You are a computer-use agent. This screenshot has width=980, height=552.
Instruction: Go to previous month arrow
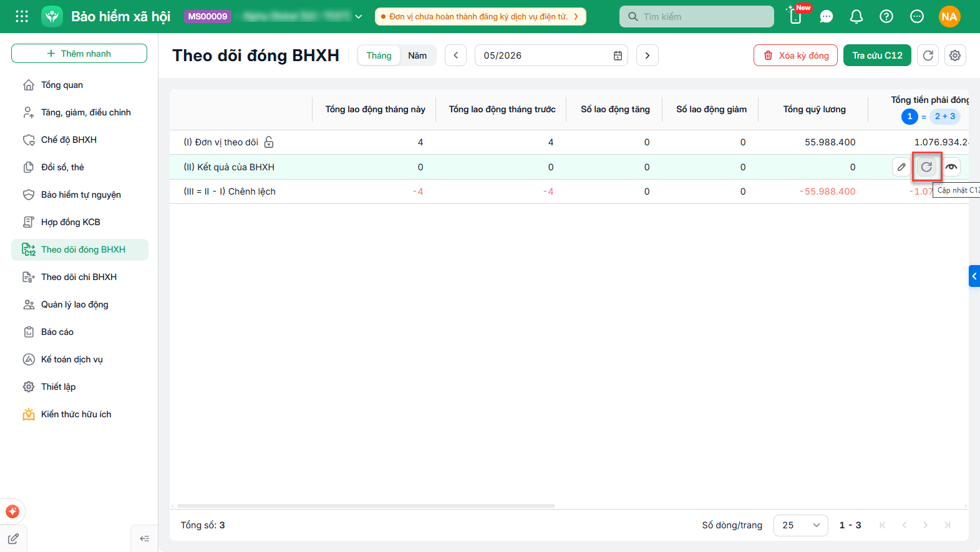pos(456,56)
